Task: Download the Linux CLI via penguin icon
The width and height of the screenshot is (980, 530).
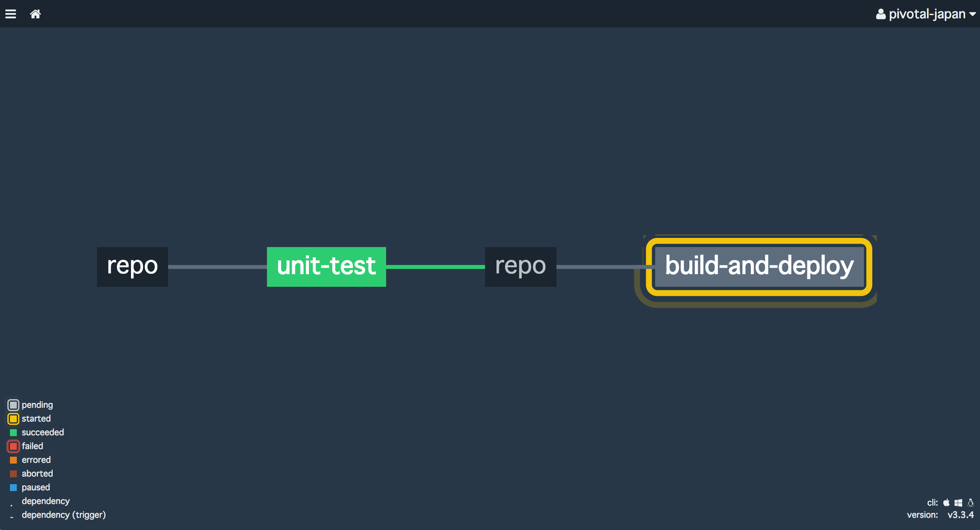Action: [970, 503]
